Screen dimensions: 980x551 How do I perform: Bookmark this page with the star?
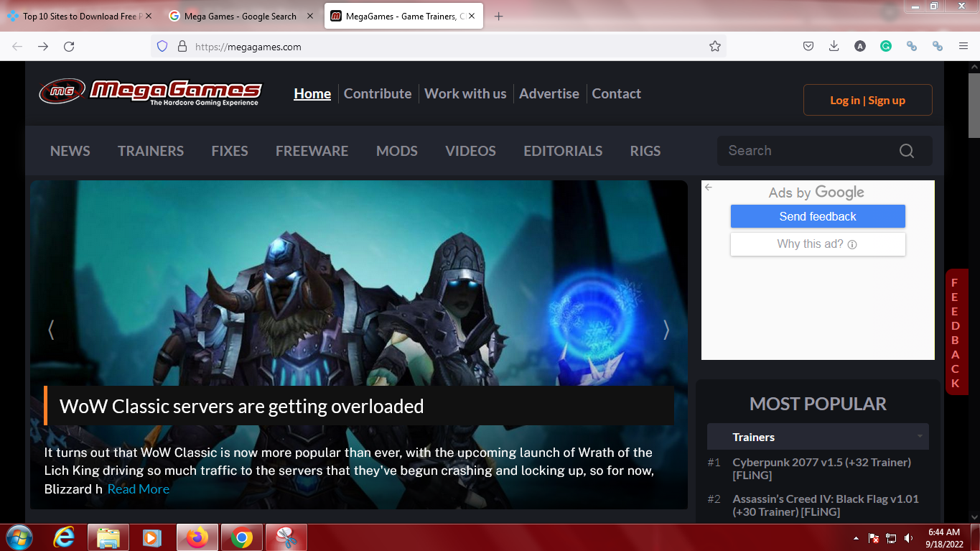tap(715, 46)
